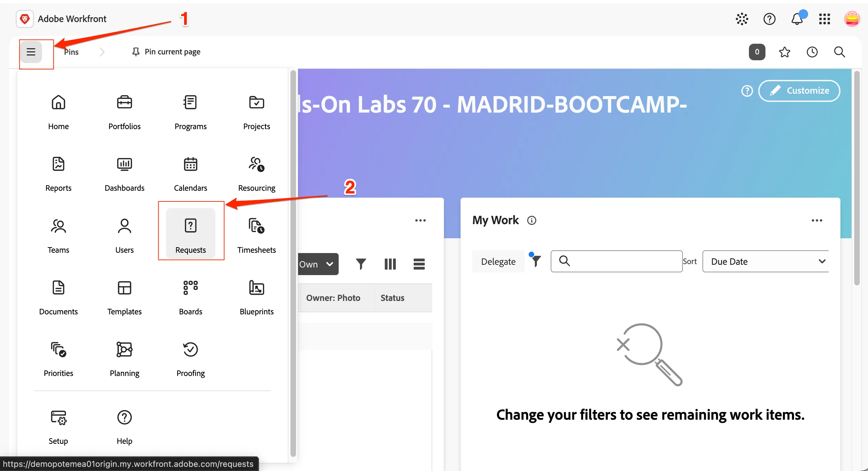The width and height of the screenshot is (868, 471).
Task: Click the Delegate button in My Work
Action: pos(498,261)
